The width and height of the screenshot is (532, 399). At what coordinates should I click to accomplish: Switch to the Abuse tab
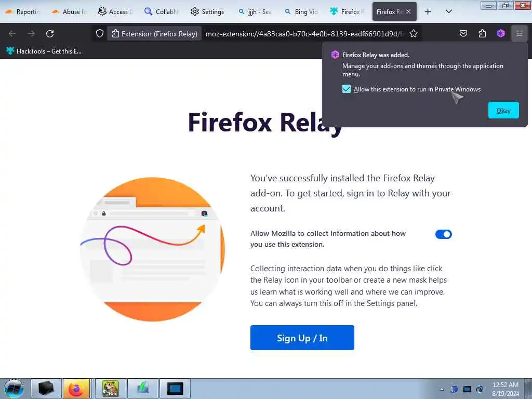[x=70, y=11]
